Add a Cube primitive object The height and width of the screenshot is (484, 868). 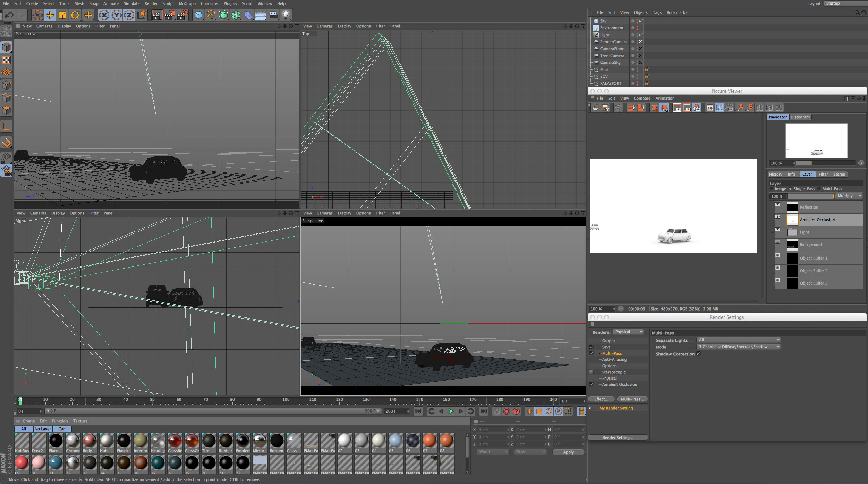pyautogui.click(x=198, y=15)
